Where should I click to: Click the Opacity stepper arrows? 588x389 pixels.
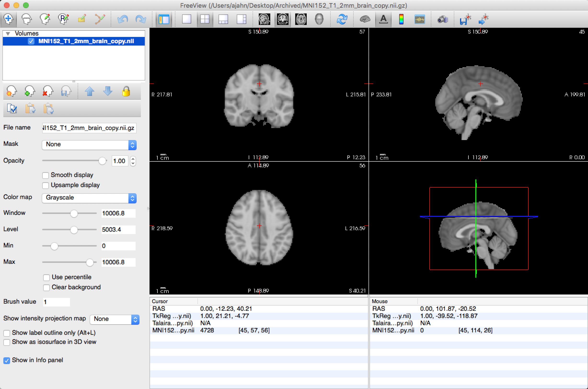click(133, 161)
